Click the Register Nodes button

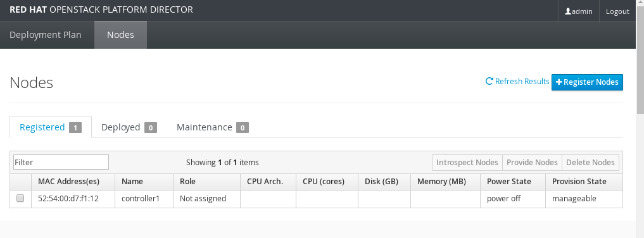587,82
